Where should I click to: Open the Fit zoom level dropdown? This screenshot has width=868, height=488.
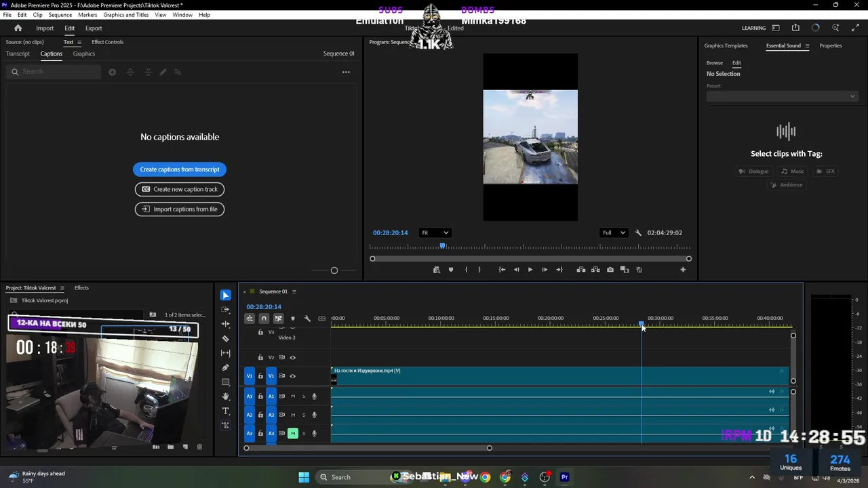point(435,232)
